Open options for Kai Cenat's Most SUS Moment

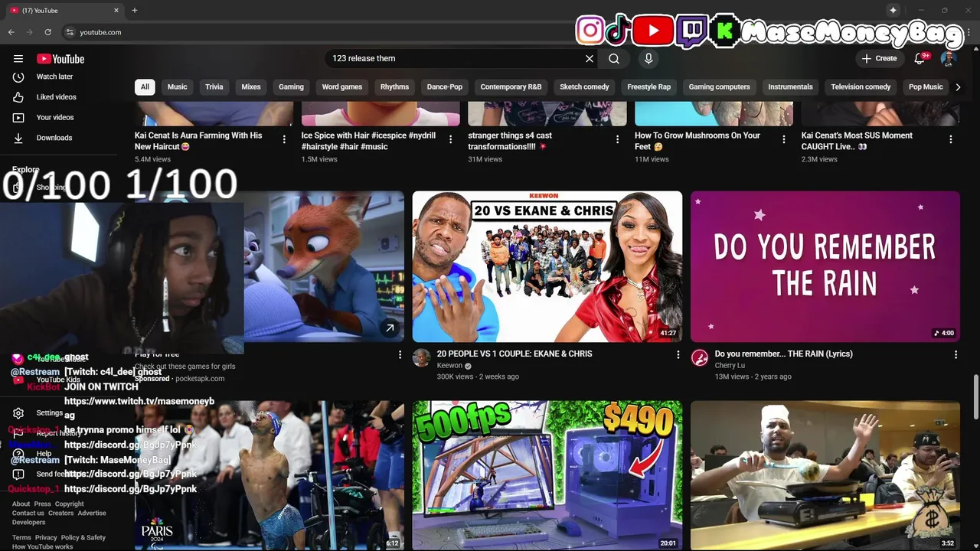pyautogui.click(x=951, y=139)
